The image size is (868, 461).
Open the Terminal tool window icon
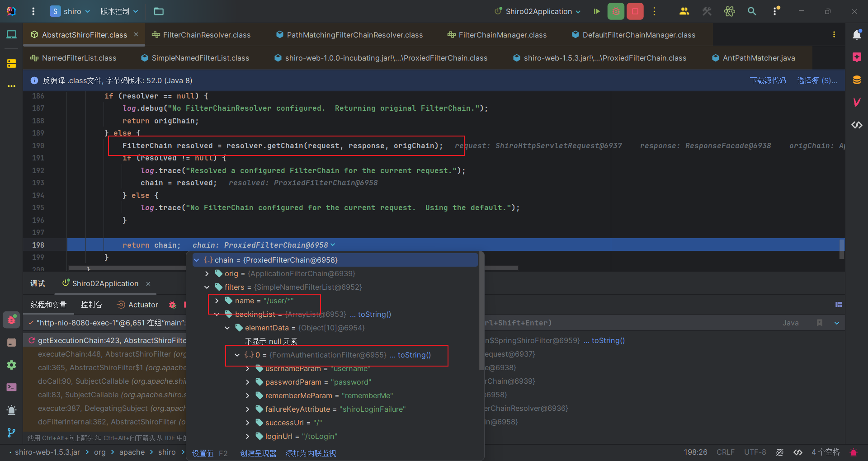pos(11,387)
